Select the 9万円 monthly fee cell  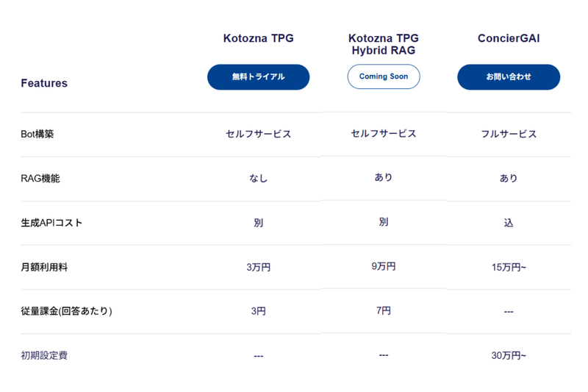(383, 266)
